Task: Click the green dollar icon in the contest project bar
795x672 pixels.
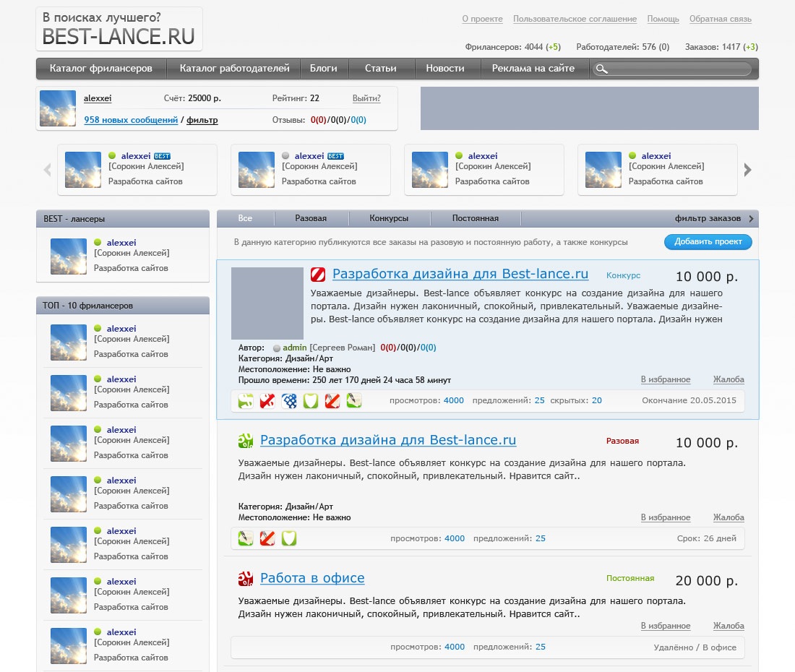Action: [246, 401]
